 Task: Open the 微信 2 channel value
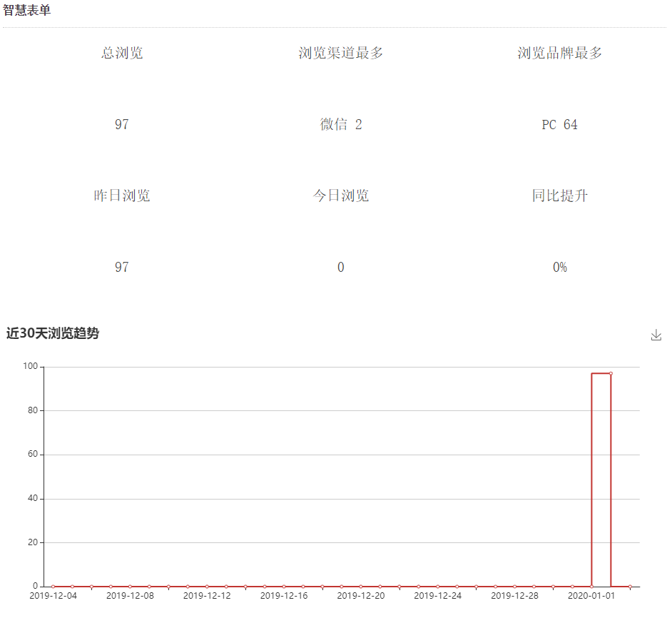point(340,125)
